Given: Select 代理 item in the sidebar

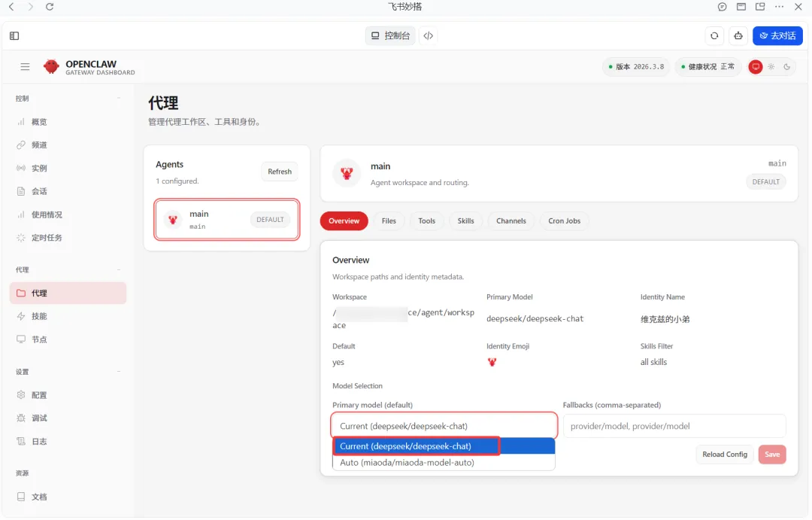Looking at the screenshot, I should point(68,293).
